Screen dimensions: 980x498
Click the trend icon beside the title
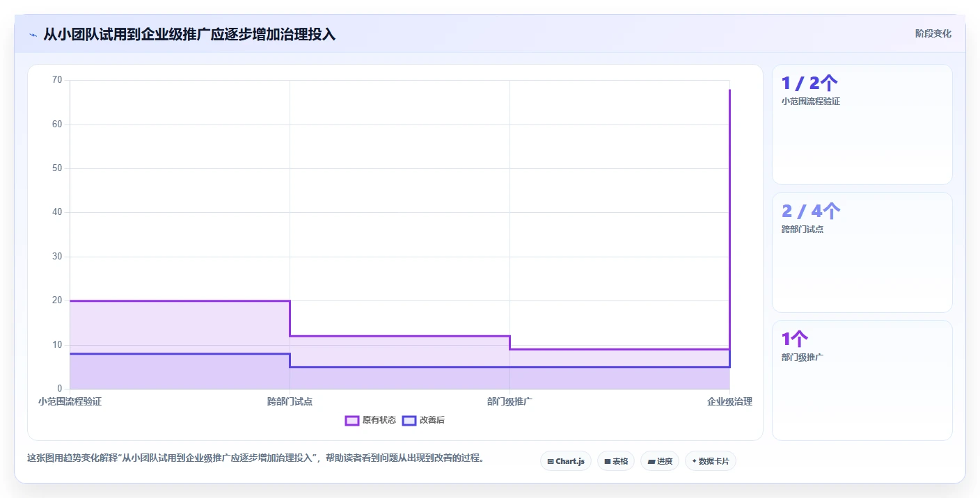pyautogui.click(x=33, y=35)
